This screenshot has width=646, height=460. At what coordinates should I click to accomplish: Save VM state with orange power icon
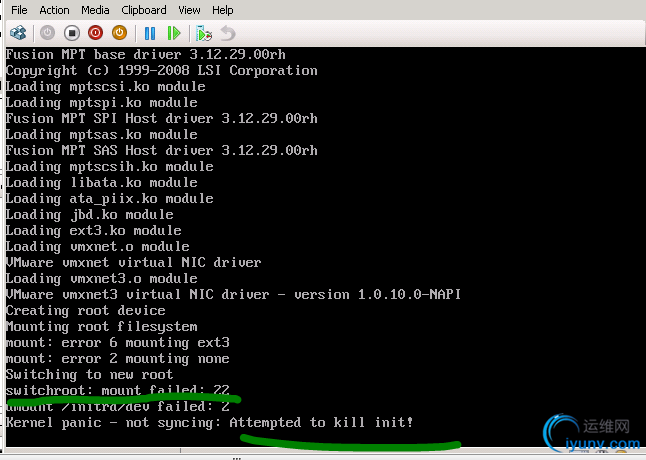(119, 33)
